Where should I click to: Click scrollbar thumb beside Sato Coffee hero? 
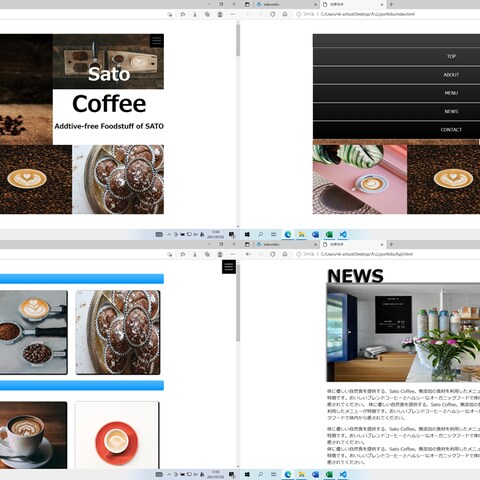point(238,40)
